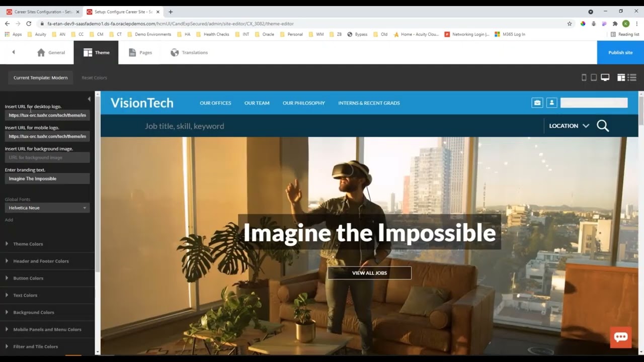Open the purple extension icon
The height and width of the screenshot is (362, 644).
click(604, 24)
